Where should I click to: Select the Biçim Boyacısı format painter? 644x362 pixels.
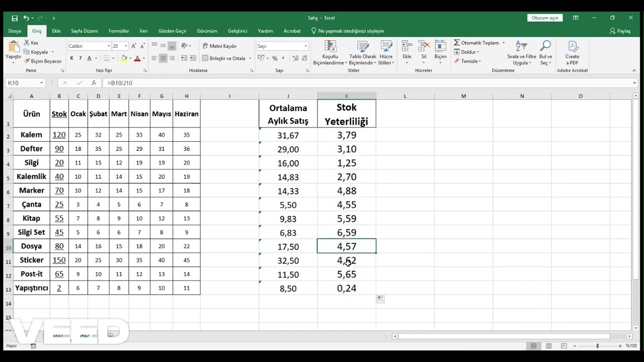43,61
